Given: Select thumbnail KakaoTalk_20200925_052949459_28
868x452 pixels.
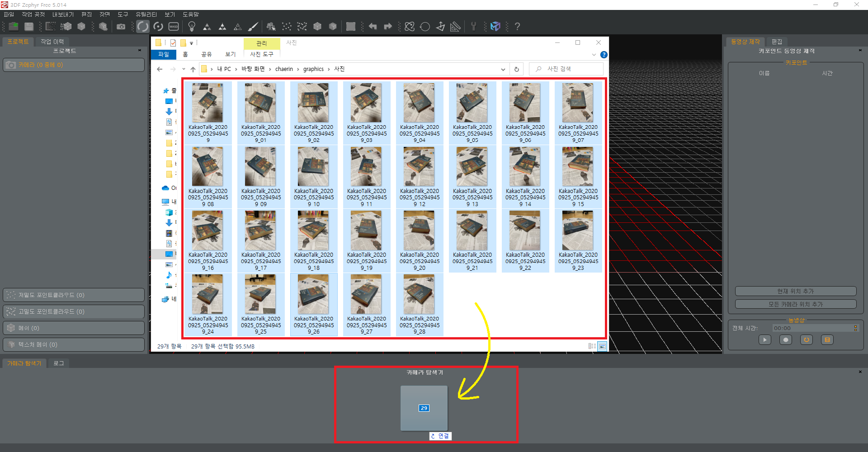Looking at the screenshot, I should (x=420, y=305).
